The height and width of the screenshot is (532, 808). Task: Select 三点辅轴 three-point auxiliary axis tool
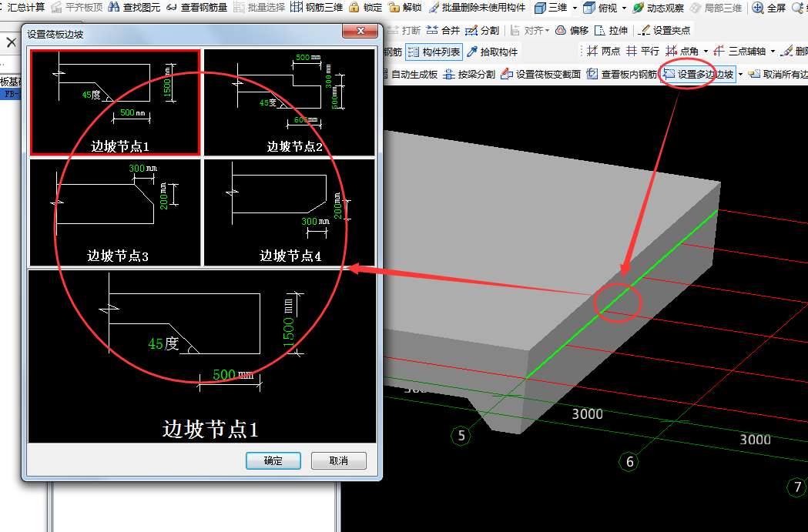click(x=739, y=51)
